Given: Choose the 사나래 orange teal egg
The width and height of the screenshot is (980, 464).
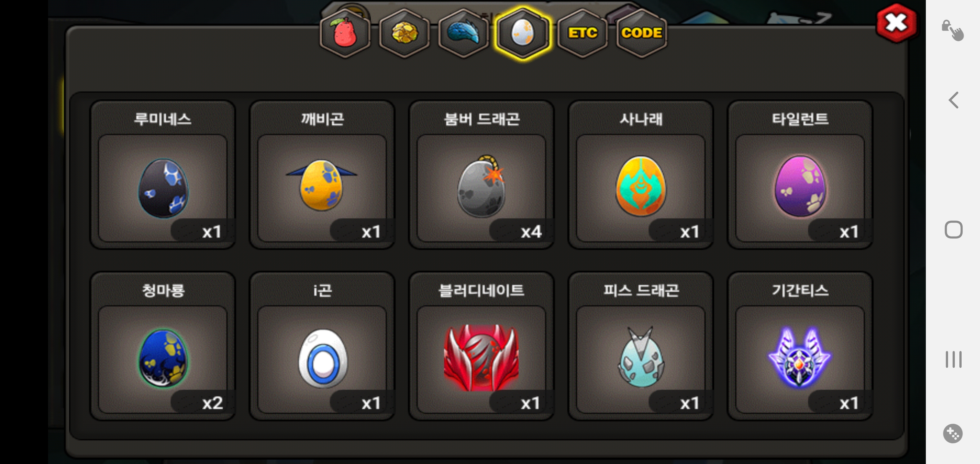Looking at the screenshot, I should click(x=641, y=175).
